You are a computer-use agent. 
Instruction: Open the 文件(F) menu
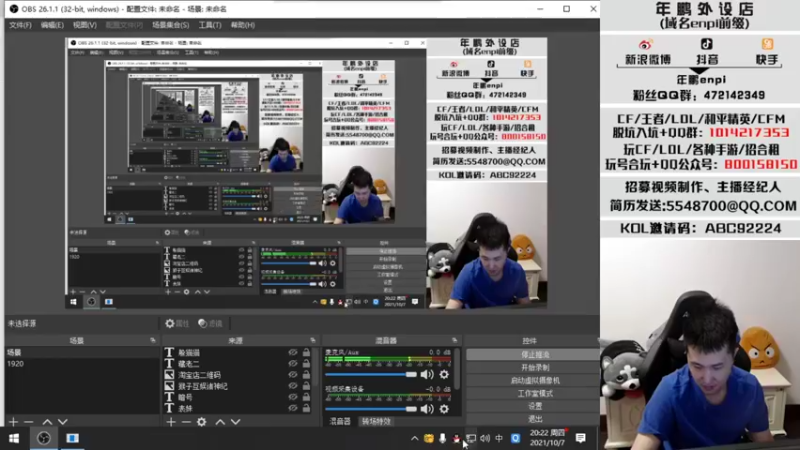click(x=20, y=24)
